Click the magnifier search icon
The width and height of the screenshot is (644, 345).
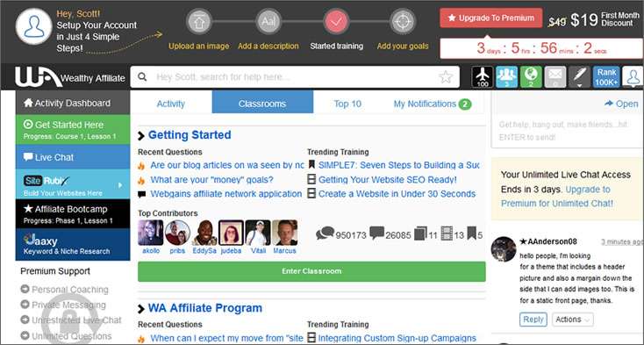142,76
